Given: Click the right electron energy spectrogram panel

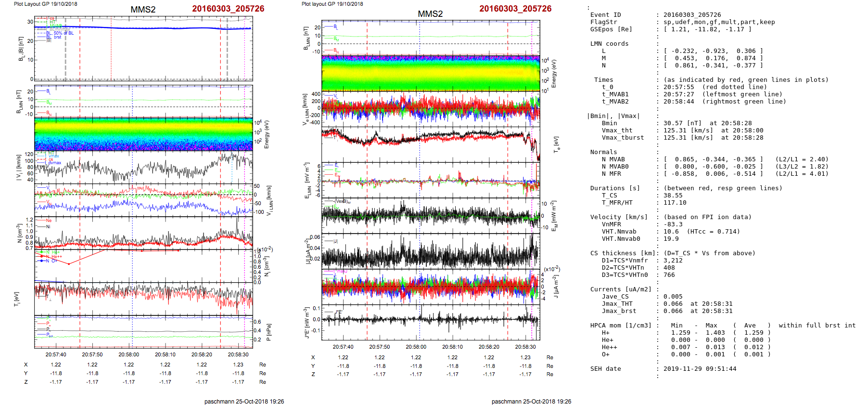Looking at the screenshot, I should pos(431,73).
